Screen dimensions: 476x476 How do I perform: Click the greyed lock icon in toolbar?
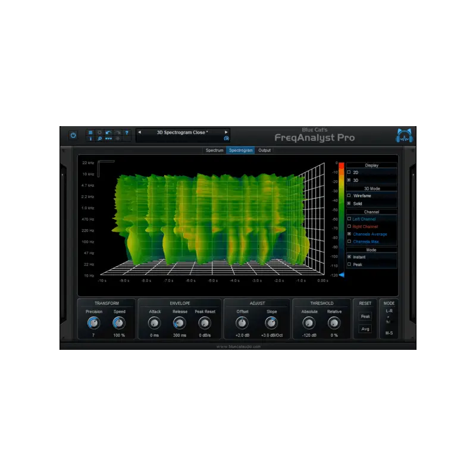coord(118,139)
